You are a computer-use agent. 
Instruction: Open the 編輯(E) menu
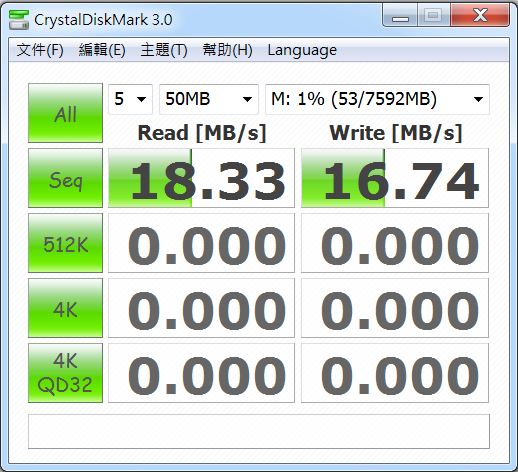pos(102,50)
